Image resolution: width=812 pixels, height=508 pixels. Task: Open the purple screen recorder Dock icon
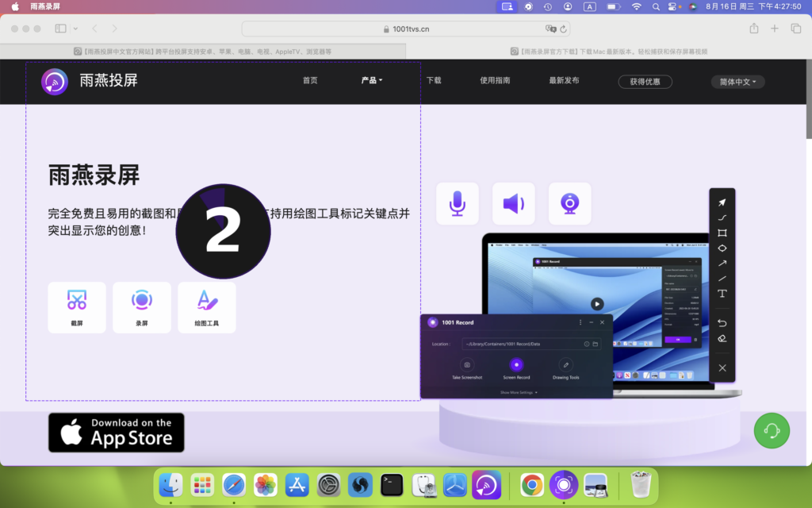[x=564, y=485]
